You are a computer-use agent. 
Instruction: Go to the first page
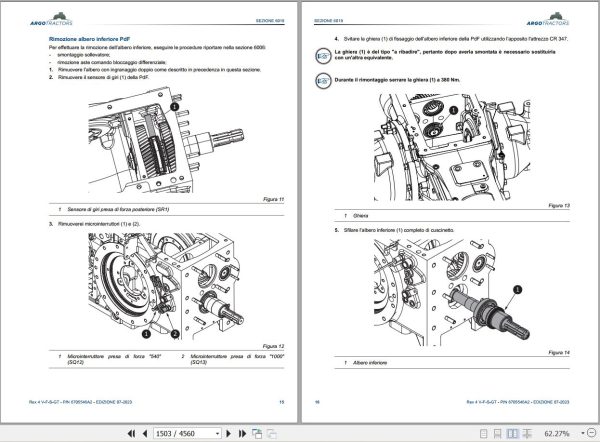[x=131, y=434]
